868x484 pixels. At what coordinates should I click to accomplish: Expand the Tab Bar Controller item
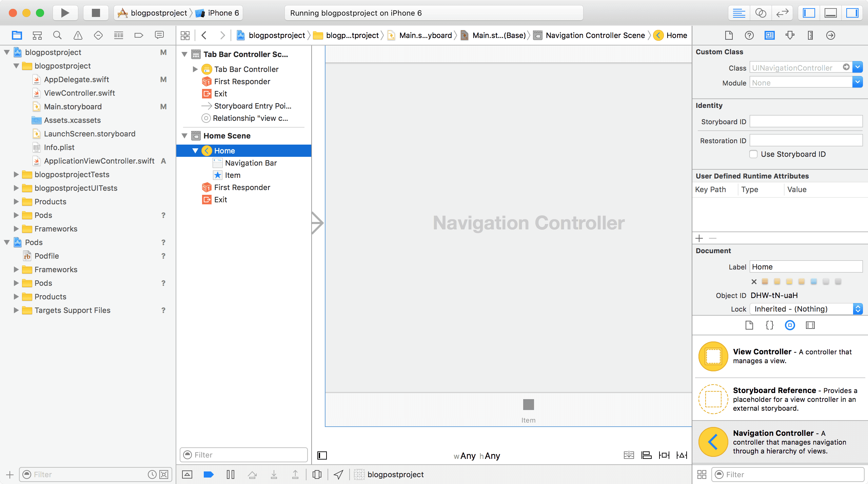pyautogui.click(x=195, y=69)
